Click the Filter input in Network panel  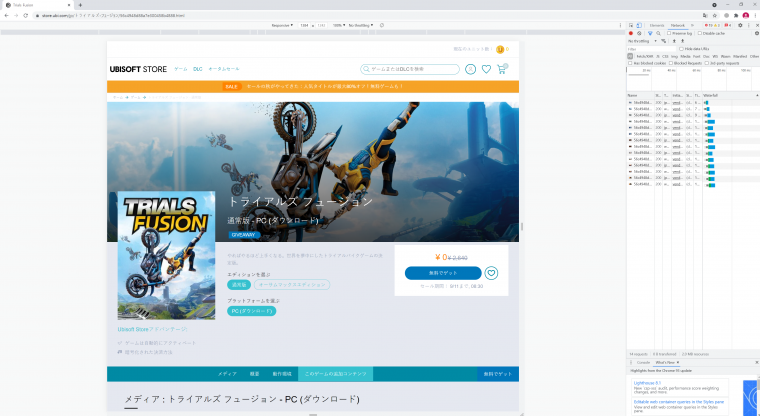(x=651, y=49)
